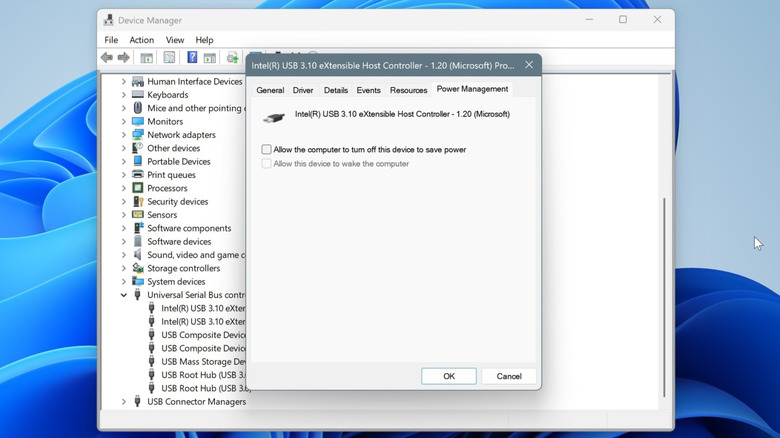Expand USB Connector Managers node
The image size is (780, 438).
pos(123,401)
